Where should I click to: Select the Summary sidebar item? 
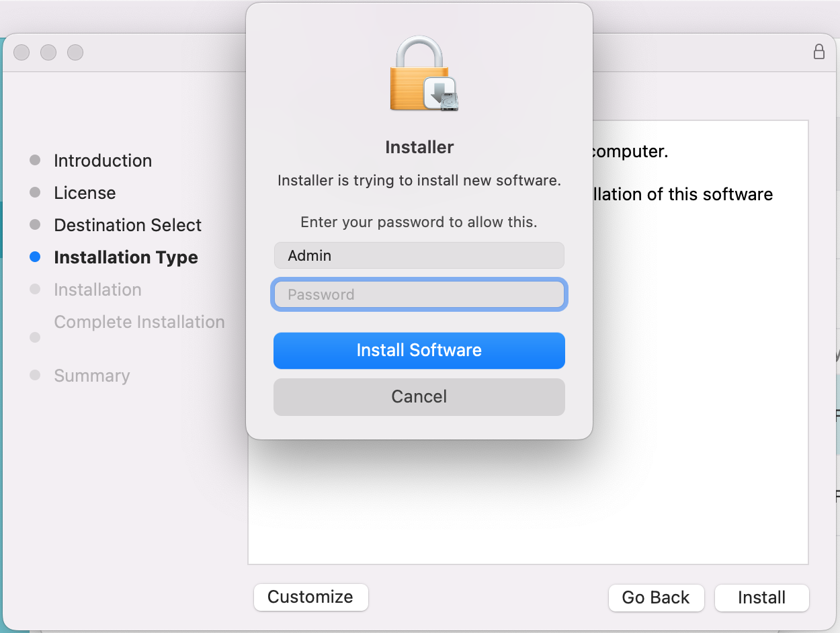click(x=91, y=376)
